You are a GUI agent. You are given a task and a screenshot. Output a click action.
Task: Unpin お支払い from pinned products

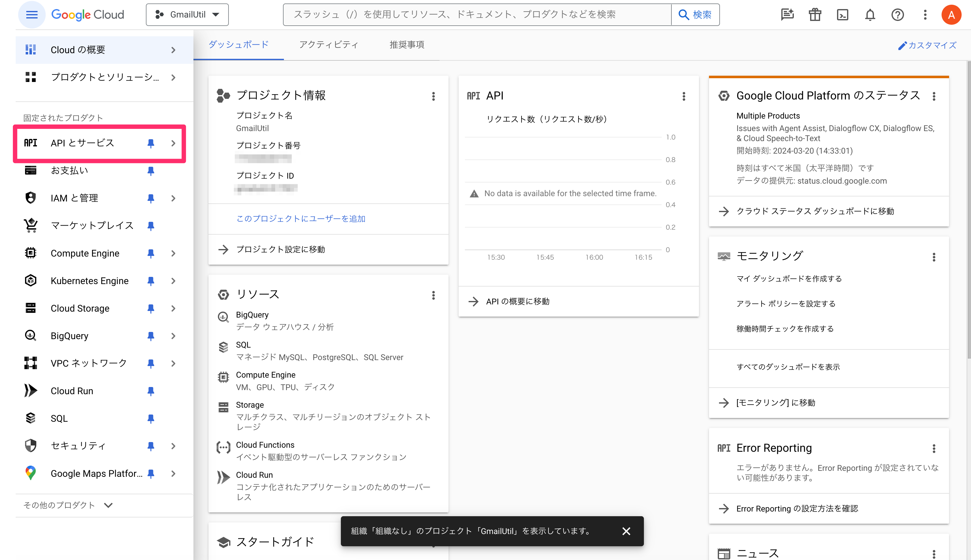tap(151, 171)
